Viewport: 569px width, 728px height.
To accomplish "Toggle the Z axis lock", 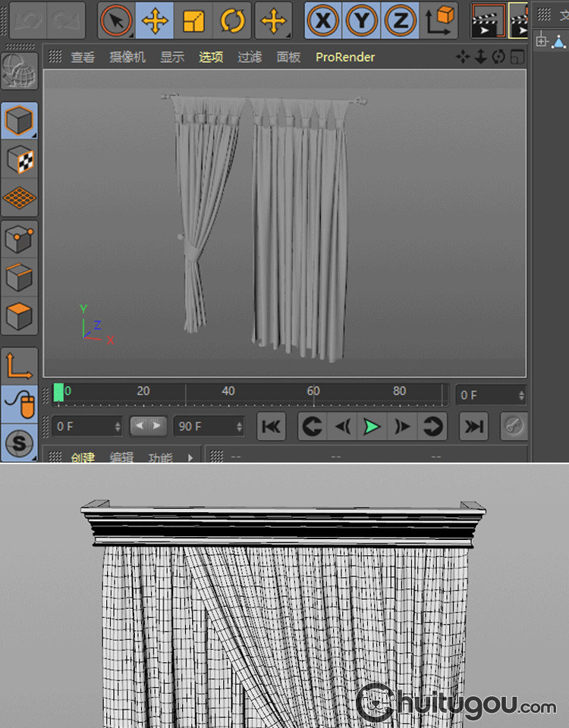I will coord(400,20).
